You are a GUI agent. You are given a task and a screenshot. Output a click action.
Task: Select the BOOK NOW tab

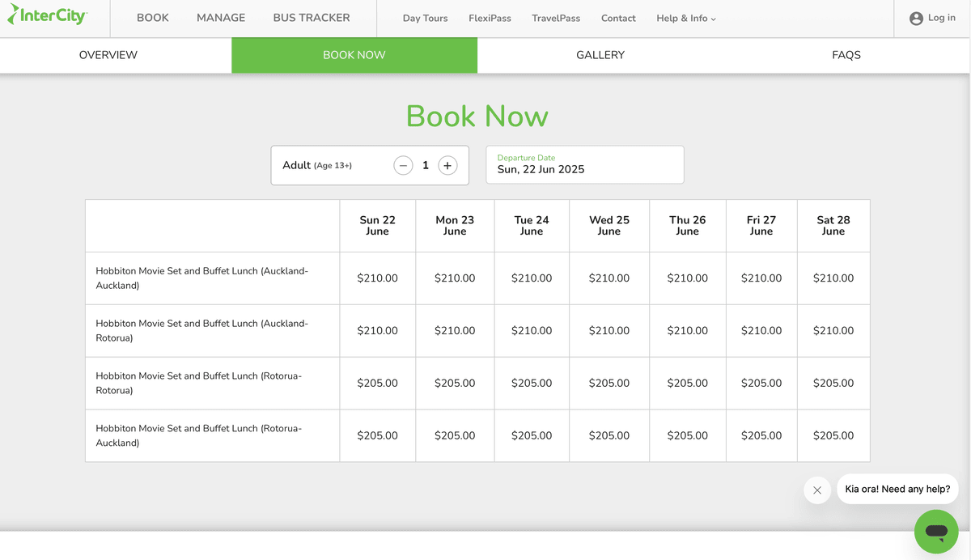click(354, 55)
